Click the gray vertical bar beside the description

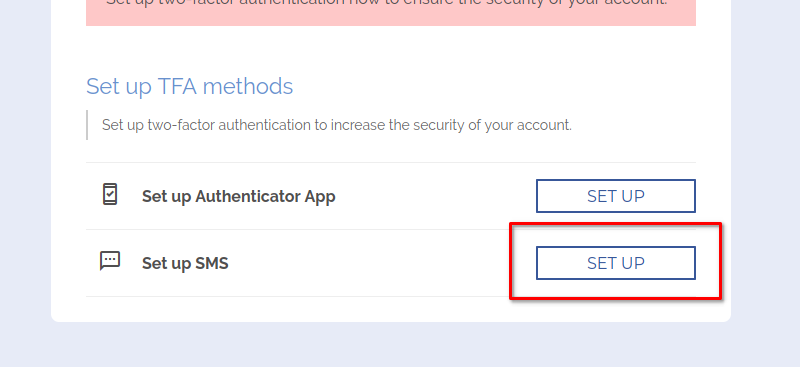pyautogui.click(x=87, y=125)
